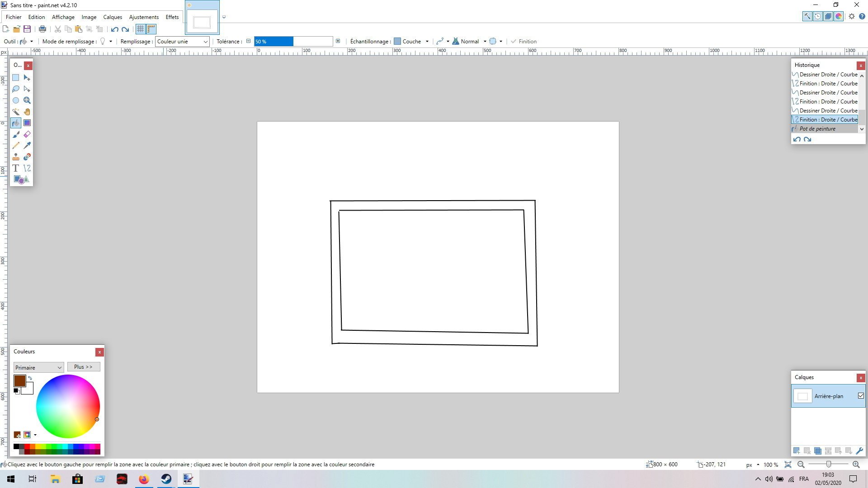Toggle pixel grid display button
The width and height of the screenshot is (868, 488).
tap(141, 29)
